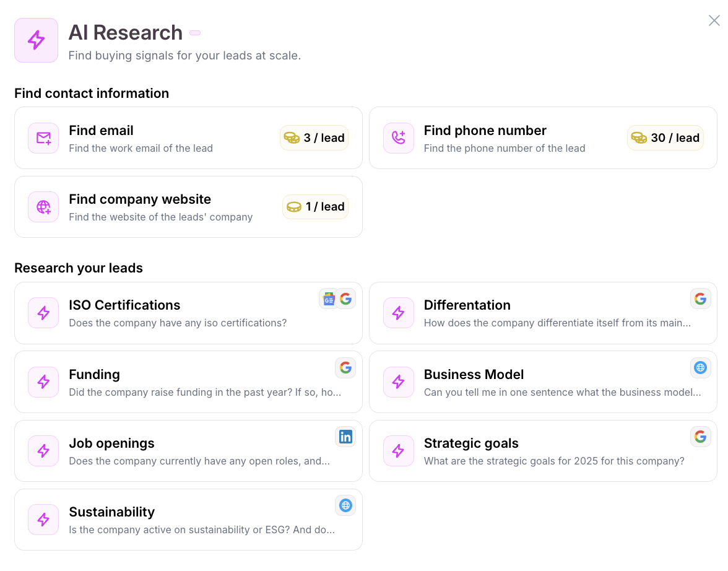The height and width of the screenshot is (571, 728).
Task: Click the lightning icon beside Job openings
Action: tap(43, 451)
